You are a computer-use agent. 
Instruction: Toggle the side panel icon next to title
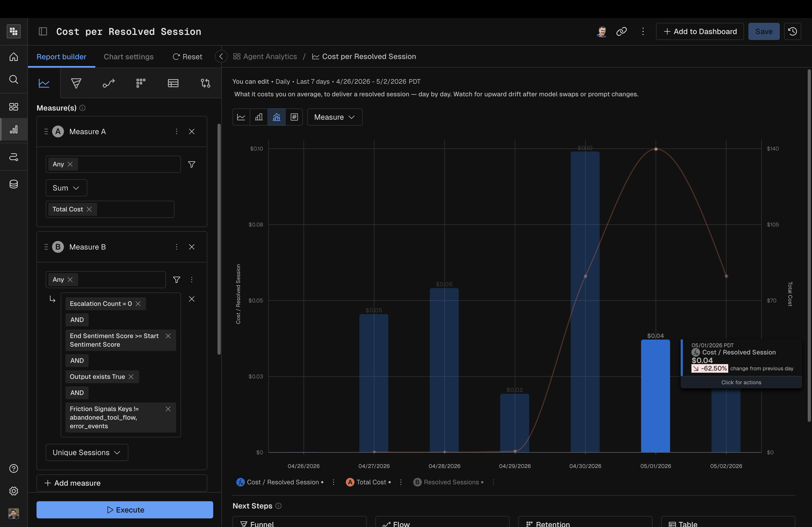(43, 31)
